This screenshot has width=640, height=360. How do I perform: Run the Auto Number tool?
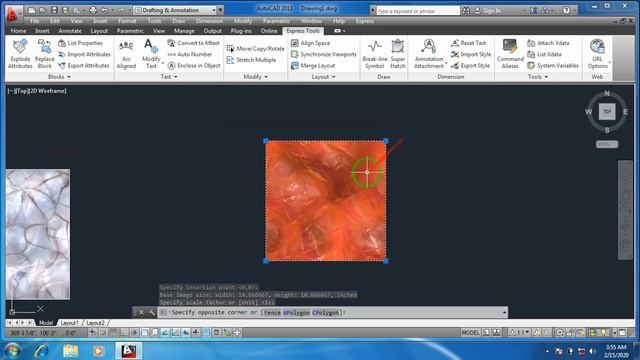click(190, 54)
